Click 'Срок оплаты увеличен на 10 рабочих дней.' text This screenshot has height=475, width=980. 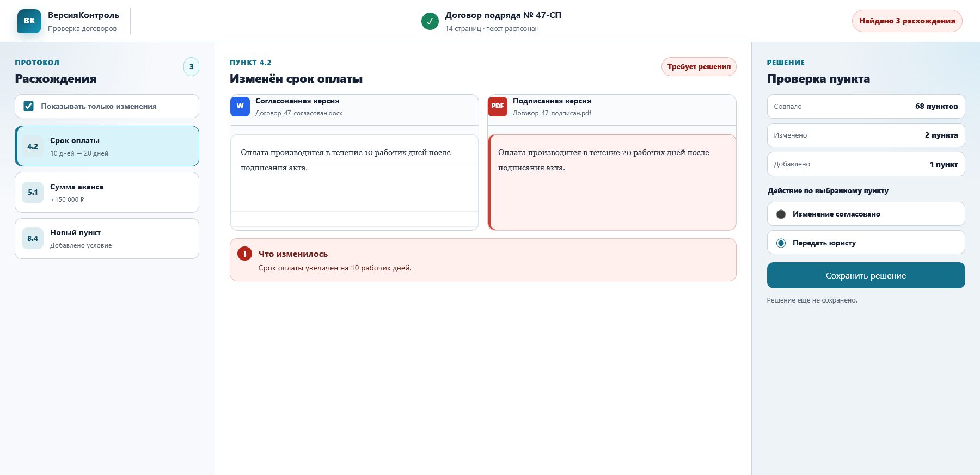pyautogui.click(x=335, y=268)
